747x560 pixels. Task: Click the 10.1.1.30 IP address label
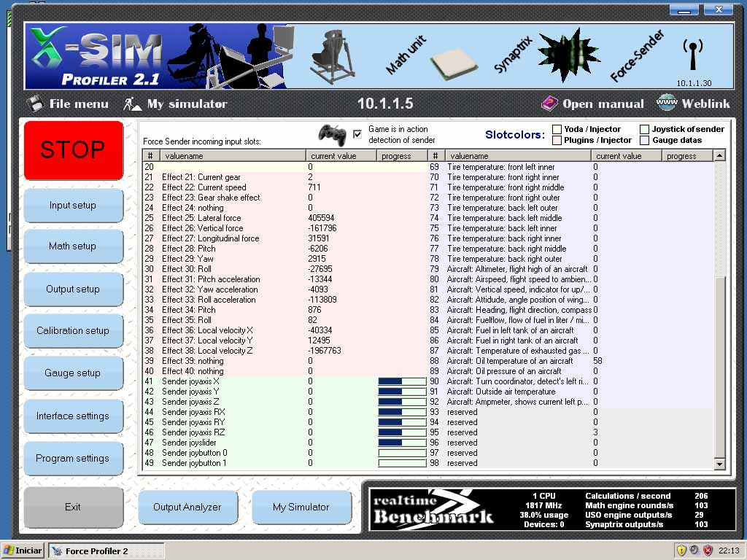[694, 83]
